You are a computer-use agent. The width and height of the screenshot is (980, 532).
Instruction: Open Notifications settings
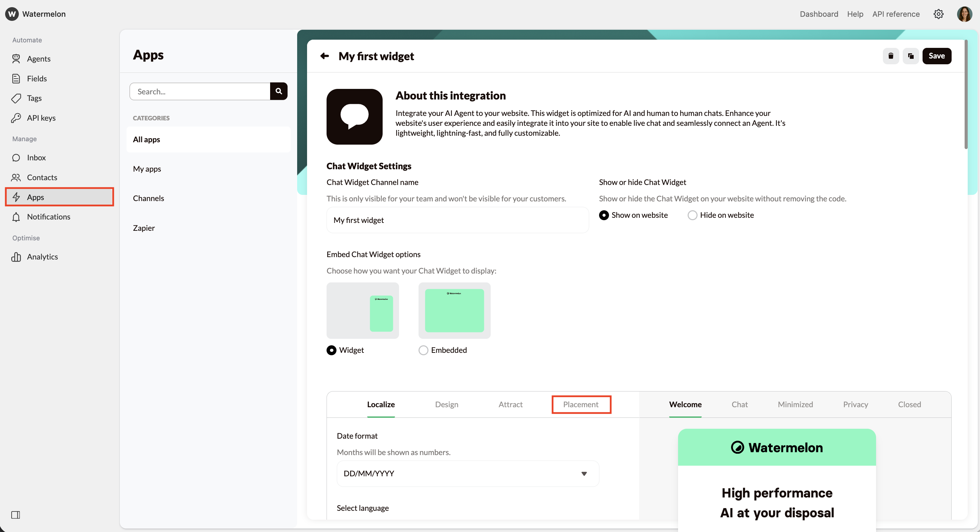coord(48,217)
